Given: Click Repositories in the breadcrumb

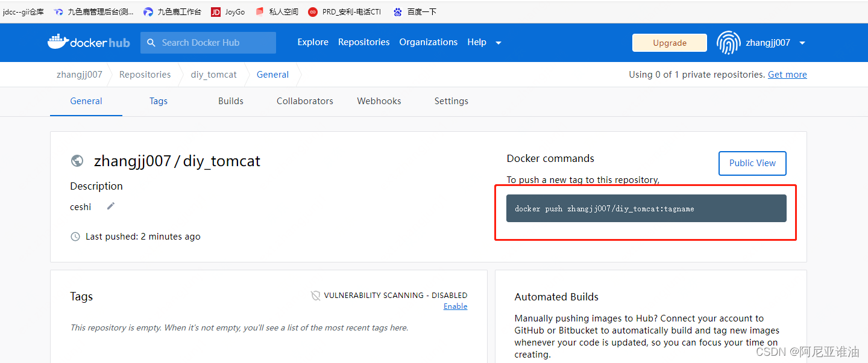Looking at the screenshot, I should pos(145,75).
